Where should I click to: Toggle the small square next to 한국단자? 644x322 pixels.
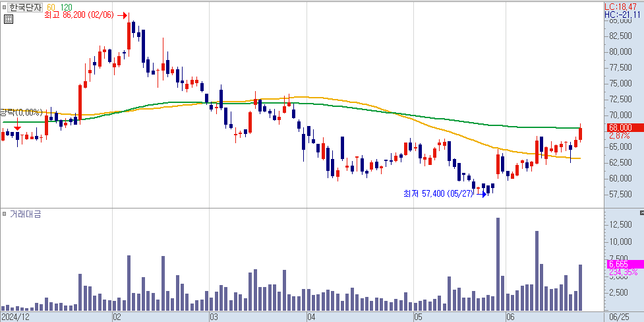[4, 7]
